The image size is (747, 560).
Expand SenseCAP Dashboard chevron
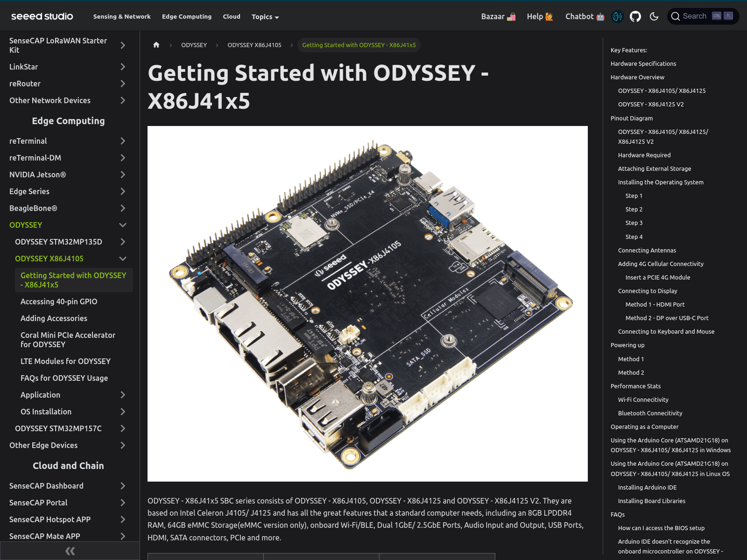coord(123,486)
